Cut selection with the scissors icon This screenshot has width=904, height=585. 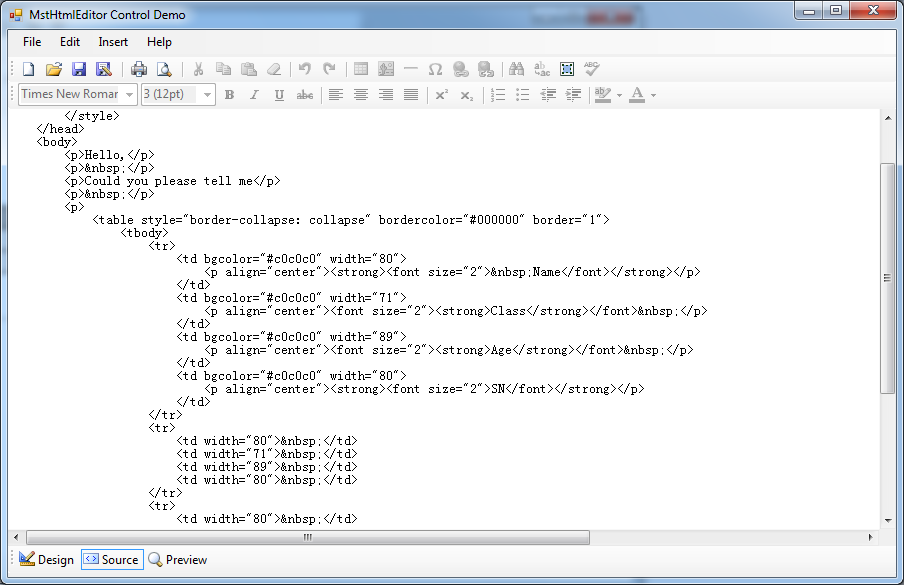[198, 69]
